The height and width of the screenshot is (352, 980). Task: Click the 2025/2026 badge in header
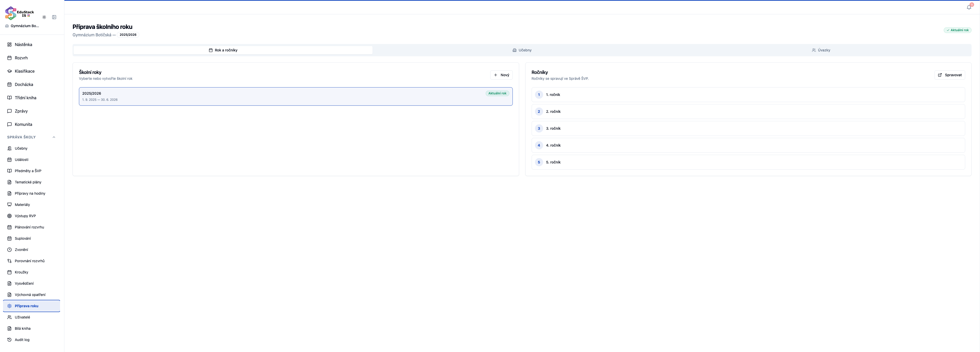[128, 35]
